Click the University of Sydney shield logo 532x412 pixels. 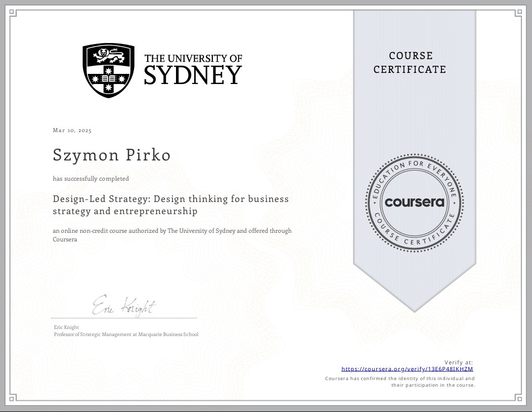(107, 69)
